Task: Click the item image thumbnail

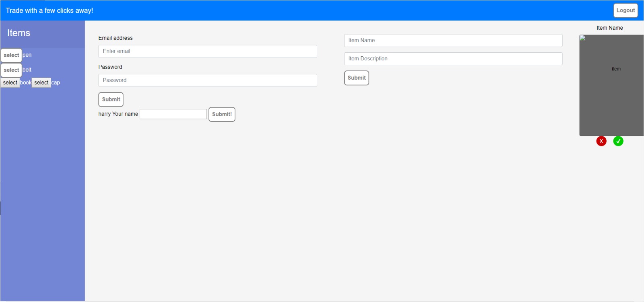Action: [611, 85]
